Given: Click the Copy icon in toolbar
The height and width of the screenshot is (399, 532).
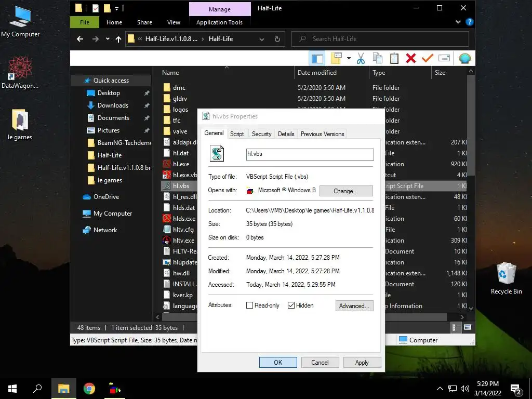Looking at the screenshot, I should coord(377,58).
